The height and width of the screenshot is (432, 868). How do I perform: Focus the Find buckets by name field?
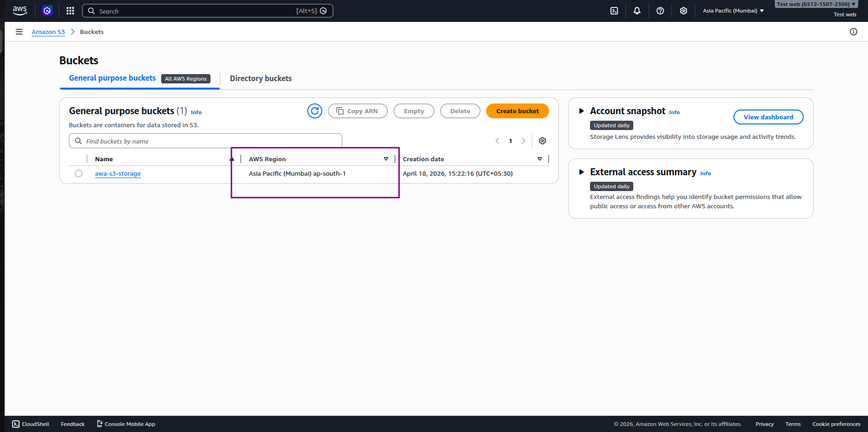click(205, 141)
